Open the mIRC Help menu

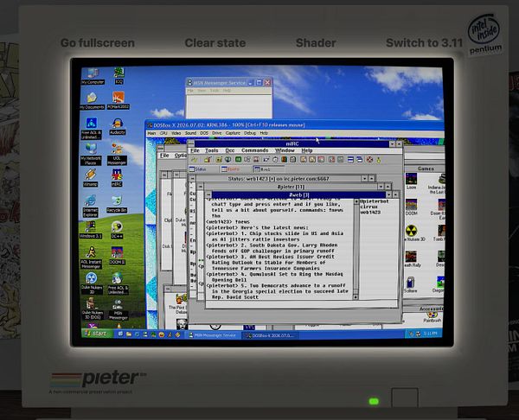pyautogui.click(x=307, y=150)
